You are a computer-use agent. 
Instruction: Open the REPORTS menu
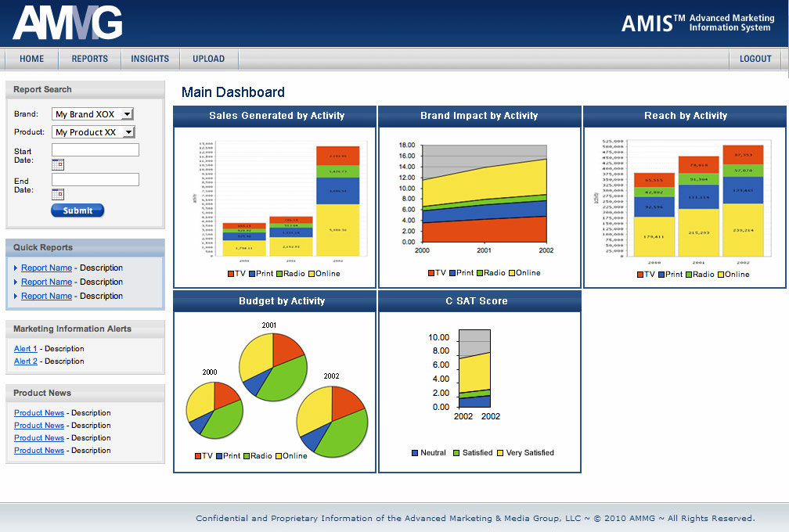coord(90,59)
